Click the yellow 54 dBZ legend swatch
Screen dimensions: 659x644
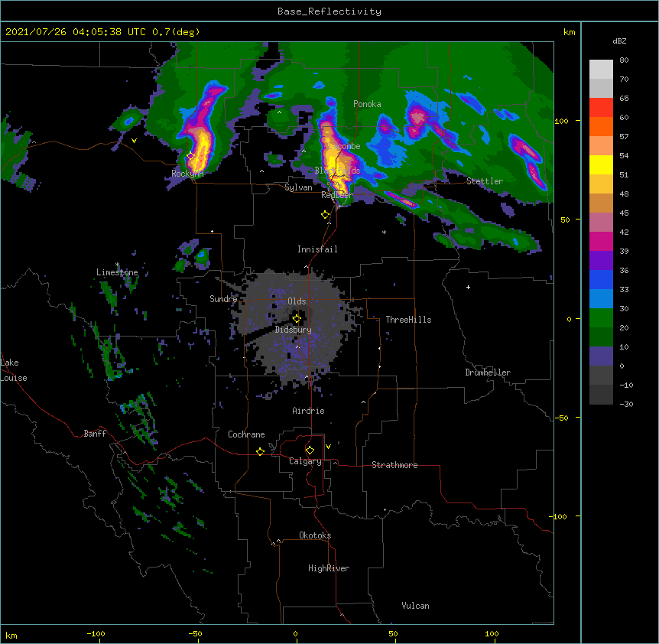[x=601, y=164]
